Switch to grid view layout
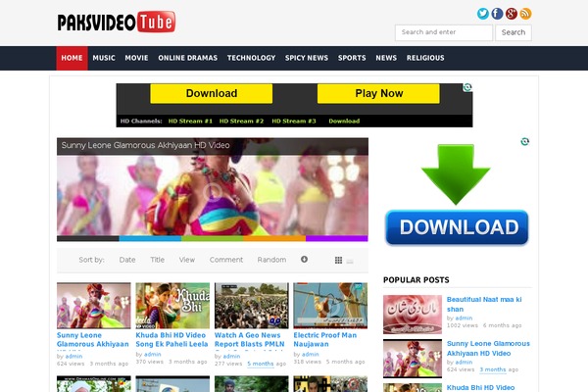Screen dimensions: 588x392 coord(338,260)
